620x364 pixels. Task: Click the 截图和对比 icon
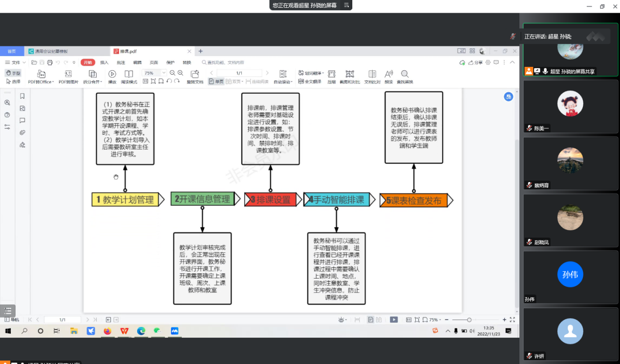pyautogui.click(x=350, y=74)
